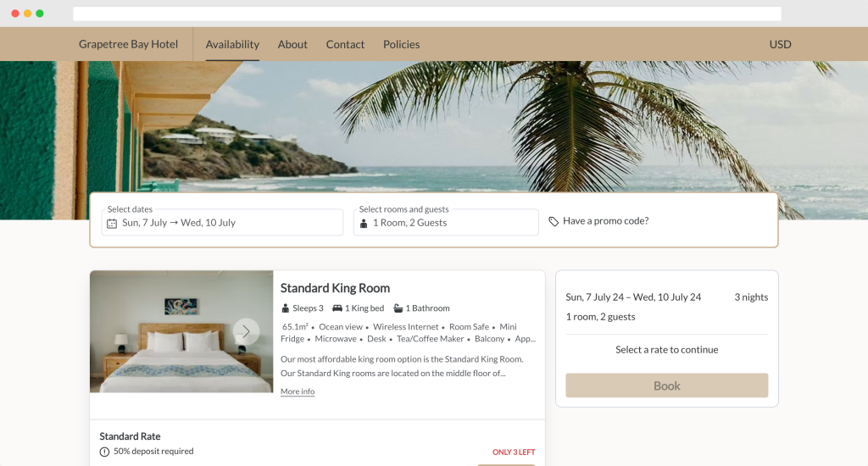
Task: Open the USD currency selector
Action: coord(780,44)
